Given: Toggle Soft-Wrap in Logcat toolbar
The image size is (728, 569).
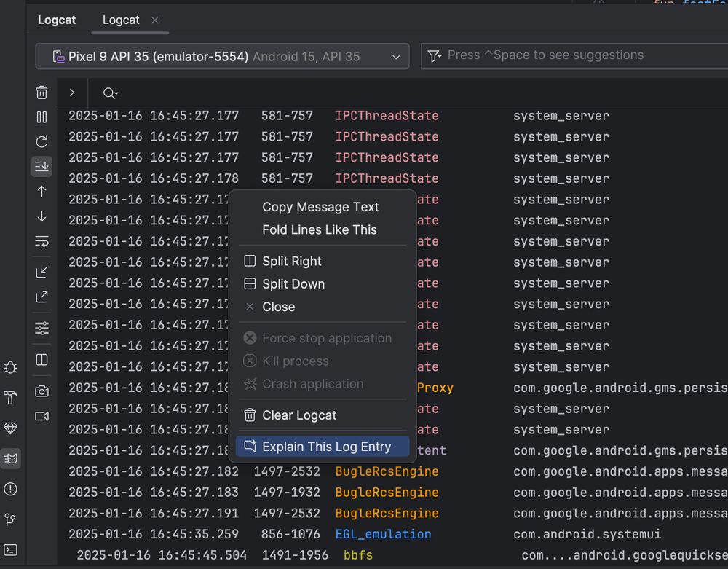Looking at the screenshot, I should 41,241.
